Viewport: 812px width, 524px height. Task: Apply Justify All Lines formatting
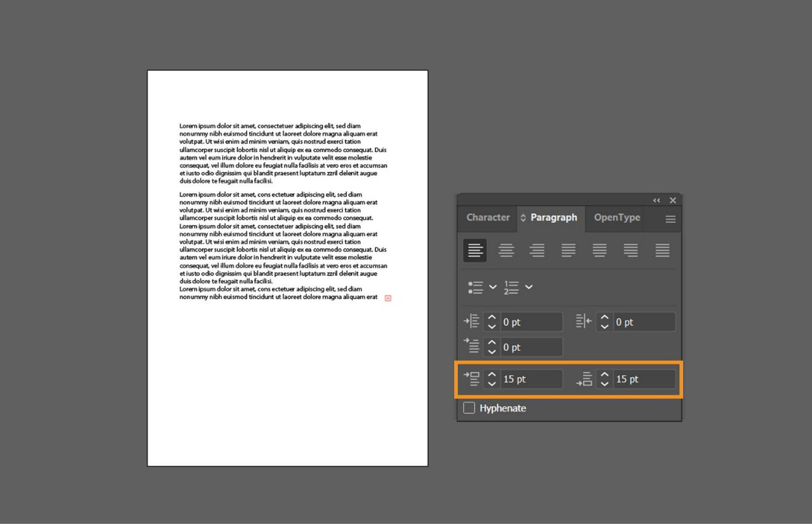662,250
